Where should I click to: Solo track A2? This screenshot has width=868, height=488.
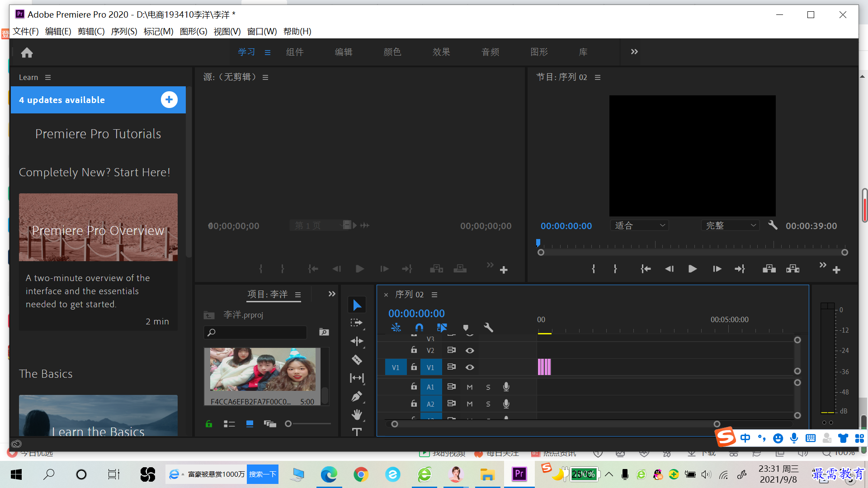[x=488, y=404]
